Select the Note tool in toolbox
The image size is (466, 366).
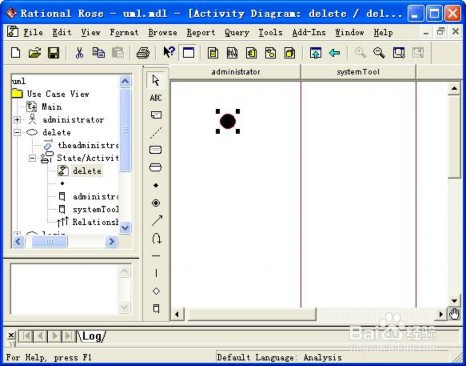click(156, 115)
